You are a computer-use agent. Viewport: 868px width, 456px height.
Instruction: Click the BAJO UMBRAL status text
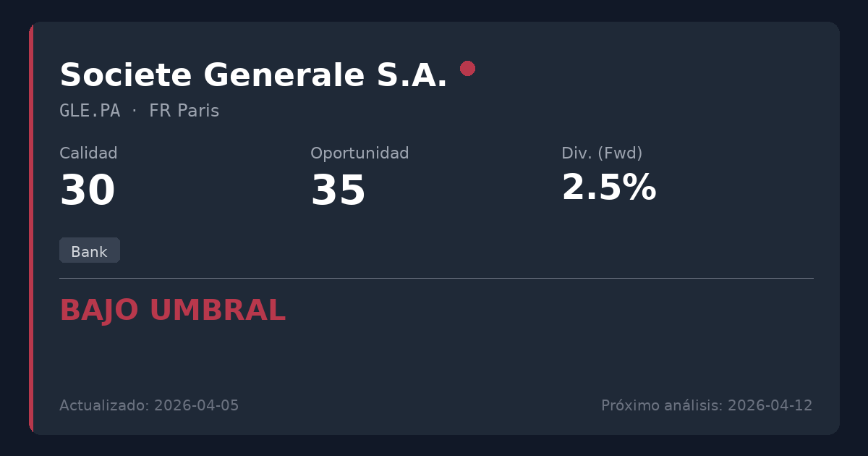(x=172, y=311)
